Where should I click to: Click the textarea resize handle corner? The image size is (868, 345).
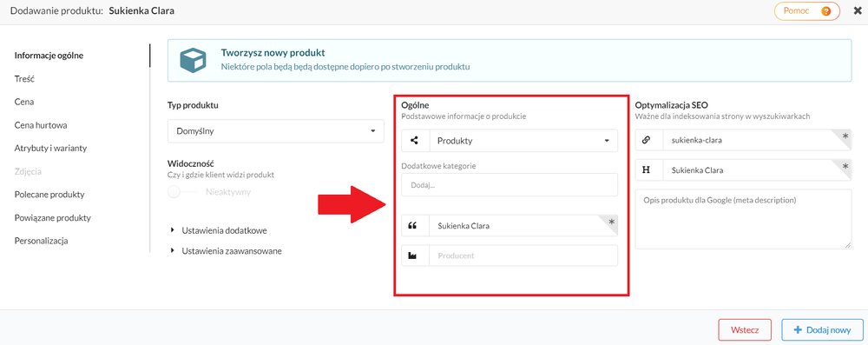click(x=848, y=245)
